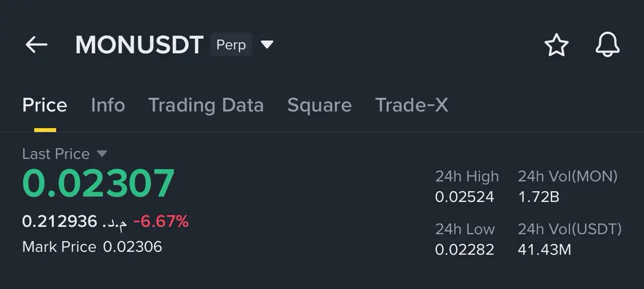Tap the back arrow icon
This screenshot has height=289, width=644.
point(36,45)
